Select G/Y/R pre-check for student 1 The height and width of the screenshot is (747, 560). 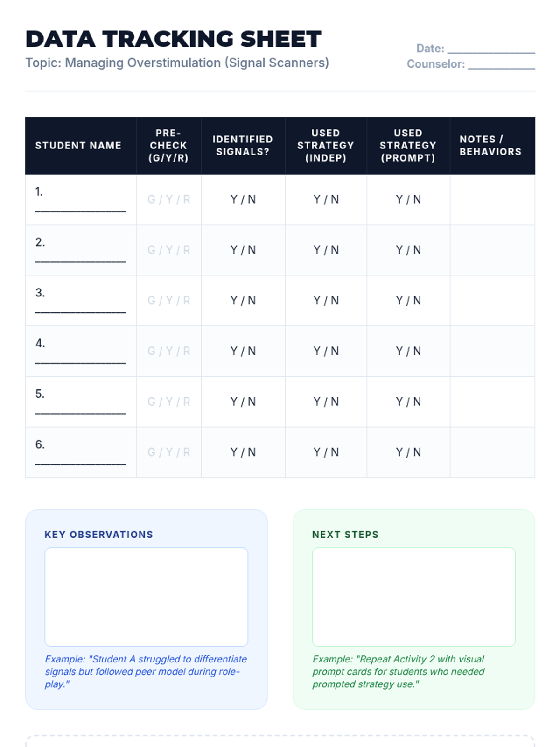[169, 199]
